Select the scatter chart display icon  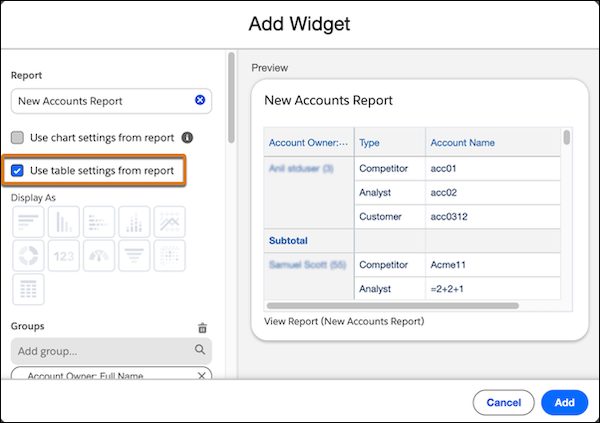pyautogui.click(x=170, y=256)
